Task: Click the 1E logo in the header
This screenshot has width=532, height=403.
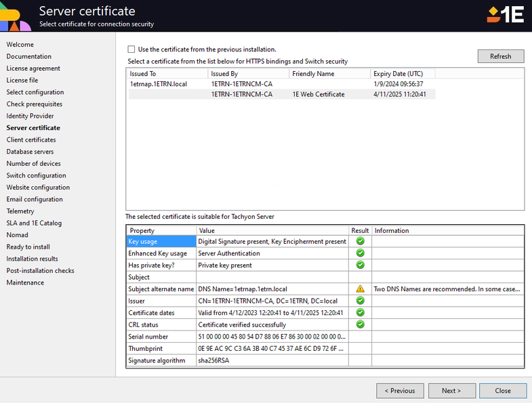Action: (506, 15)
